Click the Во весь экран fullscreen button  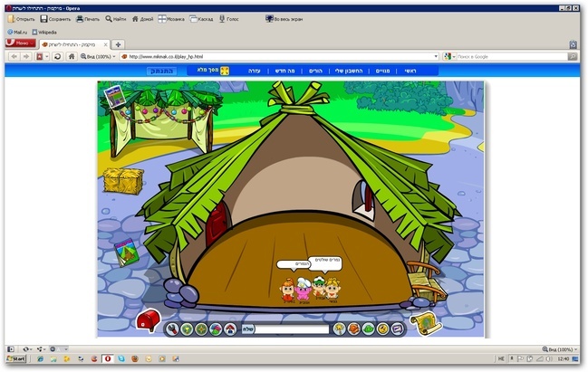[x=284, y=19]
